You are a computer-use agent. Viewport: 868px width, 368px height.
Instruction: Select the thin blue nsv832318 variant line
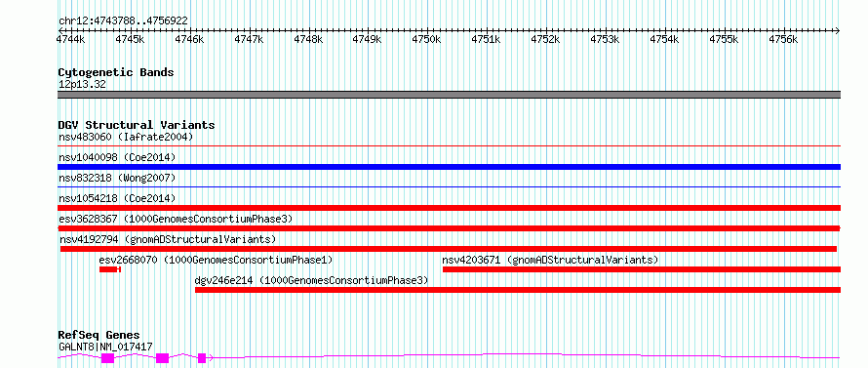click(449, 187)
